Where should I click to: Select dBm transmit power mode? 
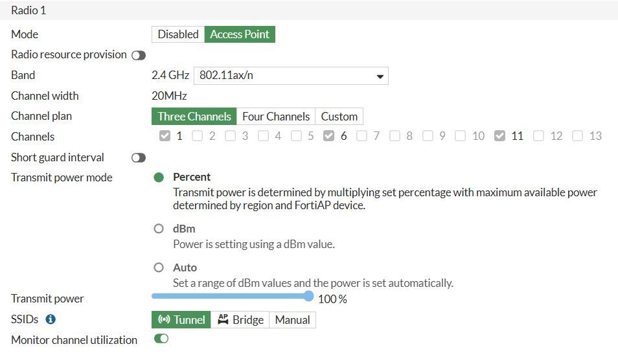coord(159,229)
